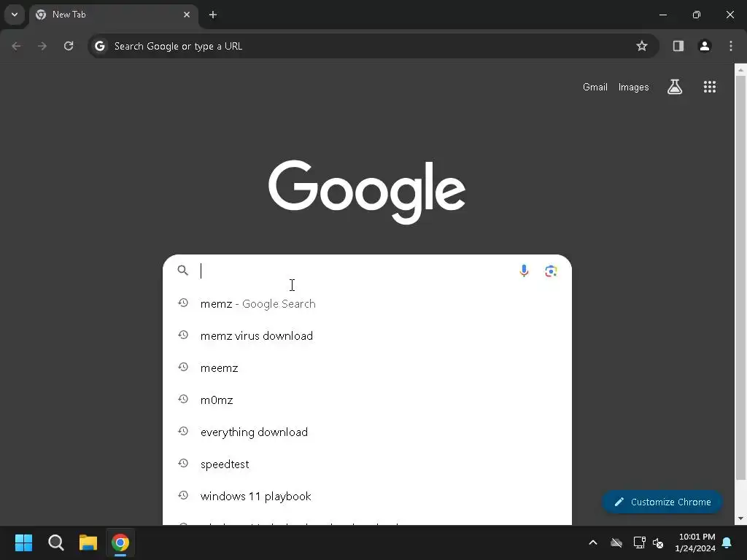Restore down the Chrome window
This screenshot has height=560, width=747.
pos(697,15)
